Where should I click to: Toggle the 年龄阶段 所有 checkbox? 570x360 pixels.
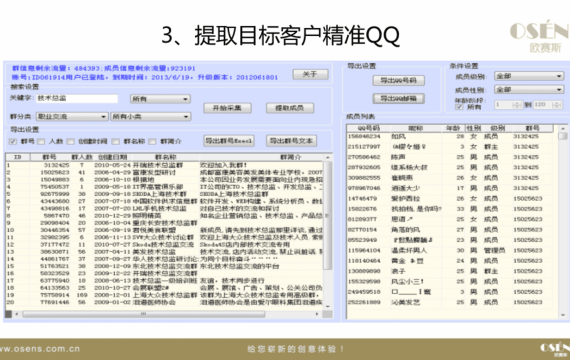(x=459, y=107)
